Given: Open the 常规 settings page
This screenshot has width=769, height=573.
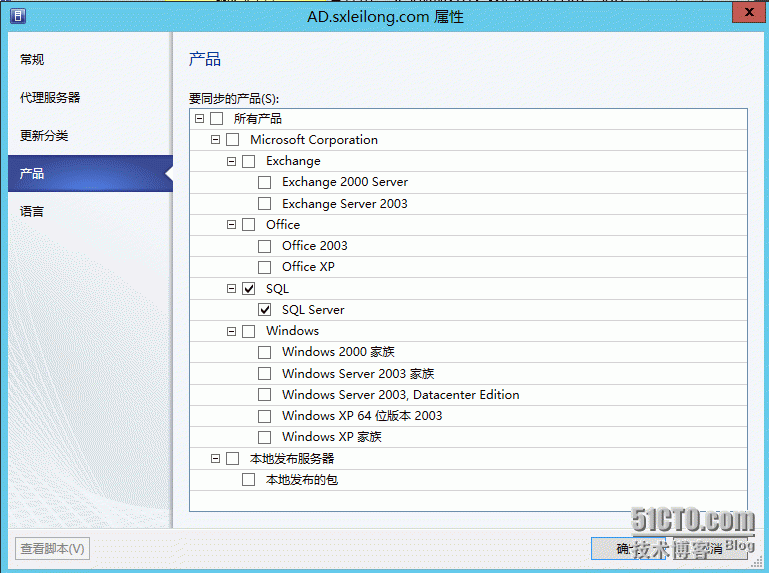Looking at the screenshot, I should click(x=32, y=59).
